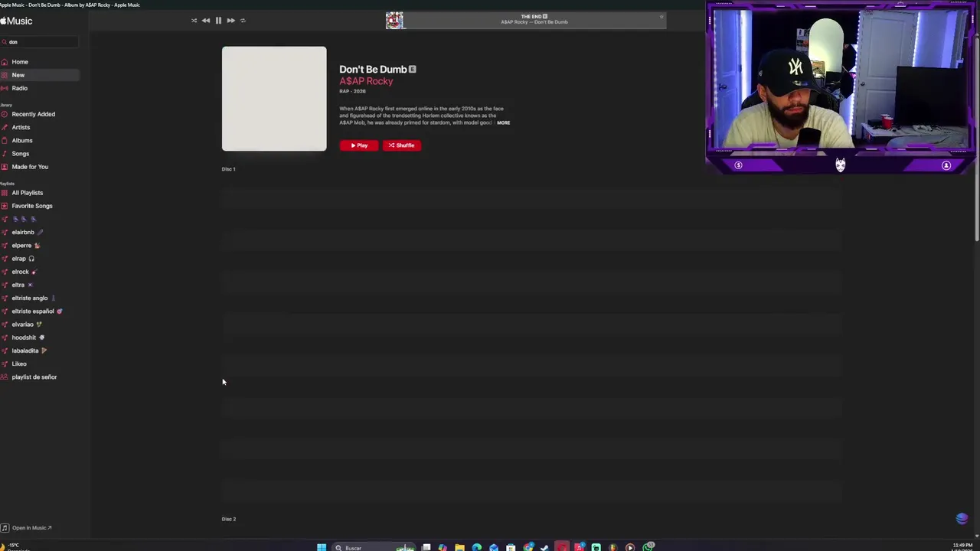Viewport: 980px width, 551px height.
Task: Toggle repeat mode
Action: (x=243, y=21)
